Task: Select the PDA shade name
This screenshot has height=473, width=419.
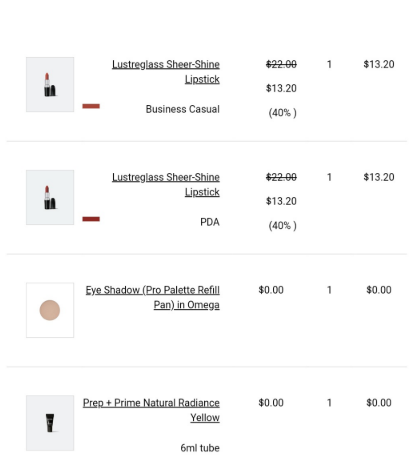Action: (210, 222)
